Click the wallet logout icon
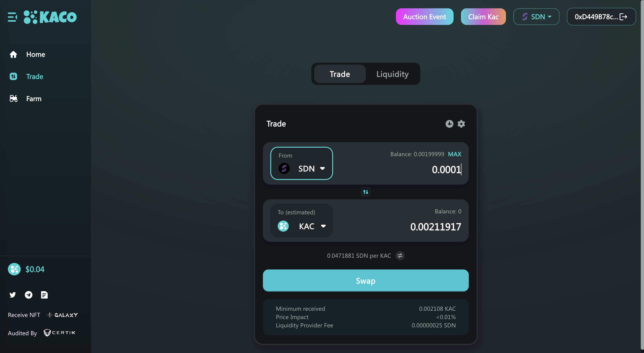 pyautogui.click(x=623, y=17)
